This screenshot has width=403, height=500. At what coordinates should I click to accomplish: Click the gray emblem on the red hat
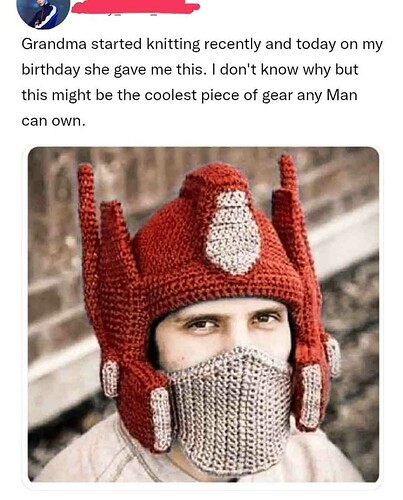pos(233,232)
